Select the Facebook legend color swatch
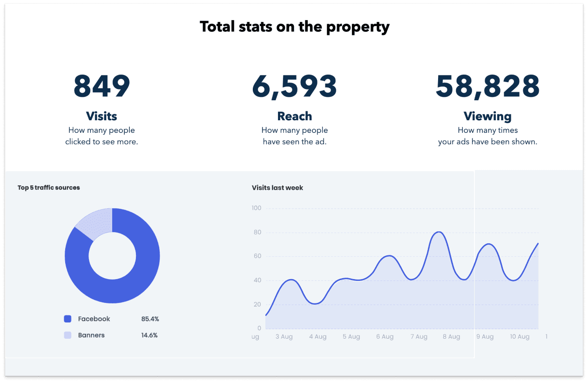The image size is (588, 383). (x=68, y=319)
